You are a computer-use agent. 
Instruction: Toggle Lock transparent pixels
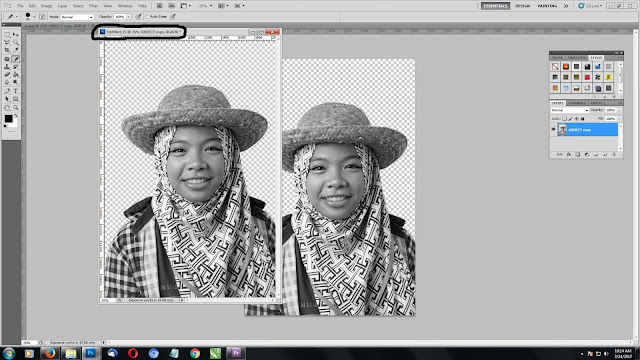click(564, 118)
